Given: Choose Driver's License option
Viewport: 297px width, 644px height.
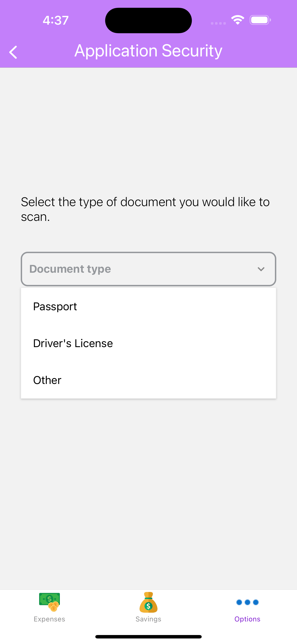Looking at the screenshot, I should (x=73, y=343).
